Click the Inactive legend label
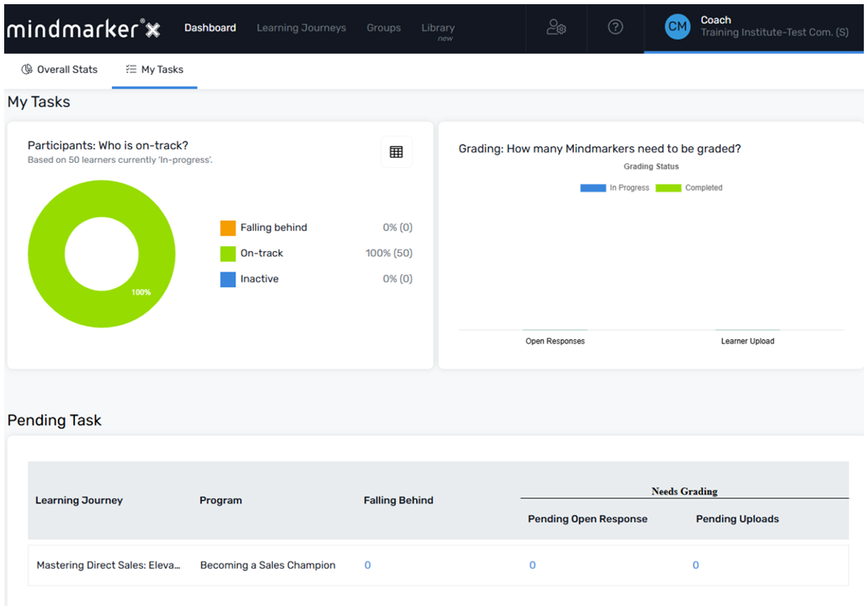This screenshot has width=868, height=610. pyautogui.click(x=259, y=278)
